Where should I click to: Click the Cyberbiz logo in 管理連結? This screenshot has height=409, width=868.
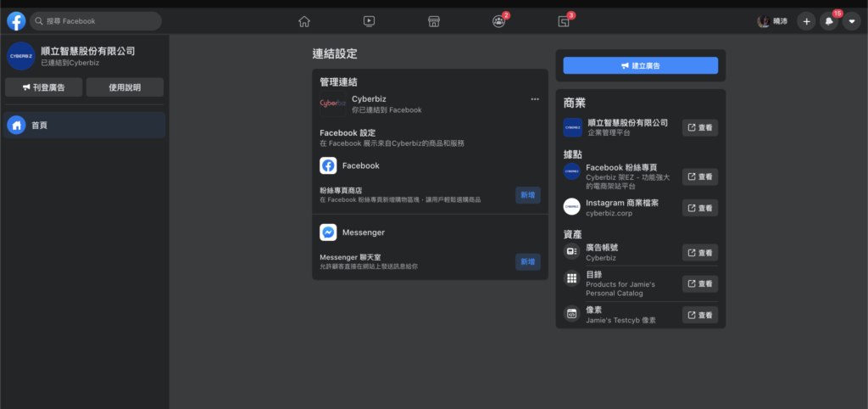(x=332, y=104)
